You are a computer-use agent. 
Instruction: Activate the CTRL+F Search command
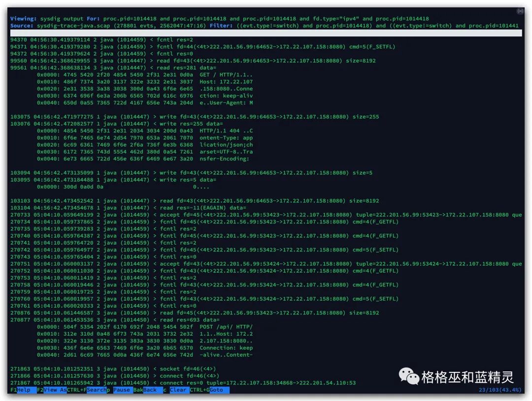point(87,390)
